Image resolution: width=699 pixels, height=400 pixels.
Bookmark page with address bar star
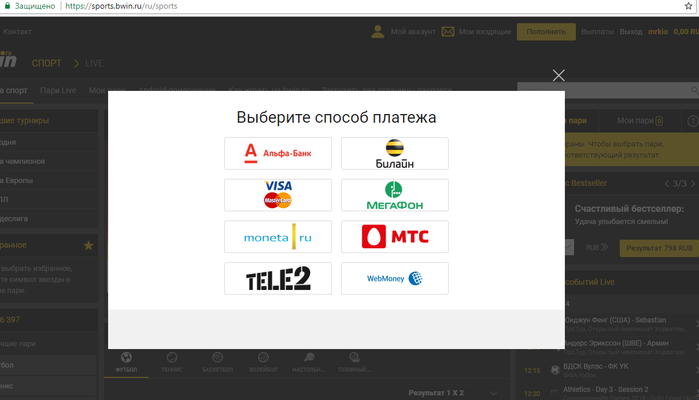pyautogui.click(x=688, y=6)
